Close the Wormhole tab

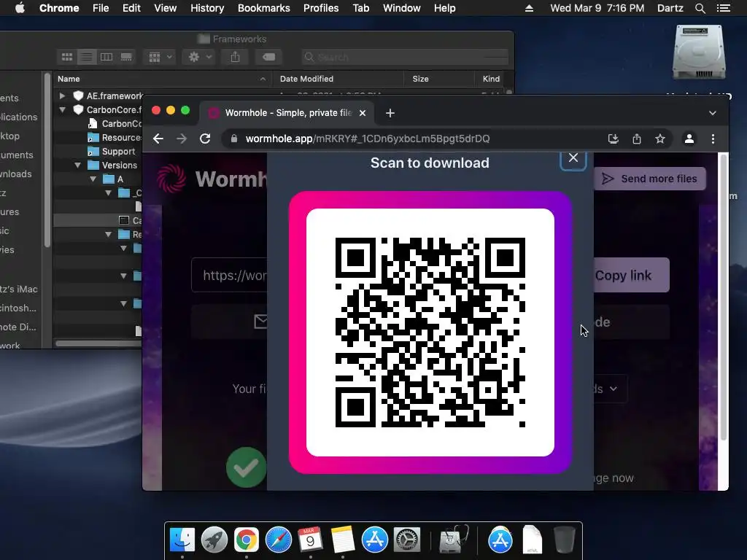coord(363,113)
